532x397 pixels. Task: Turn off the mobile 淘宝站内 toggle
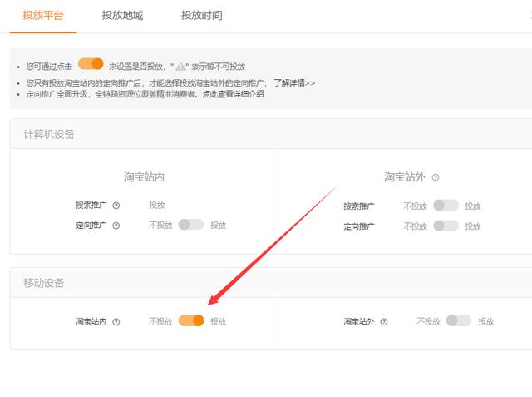tap(191, 320)
